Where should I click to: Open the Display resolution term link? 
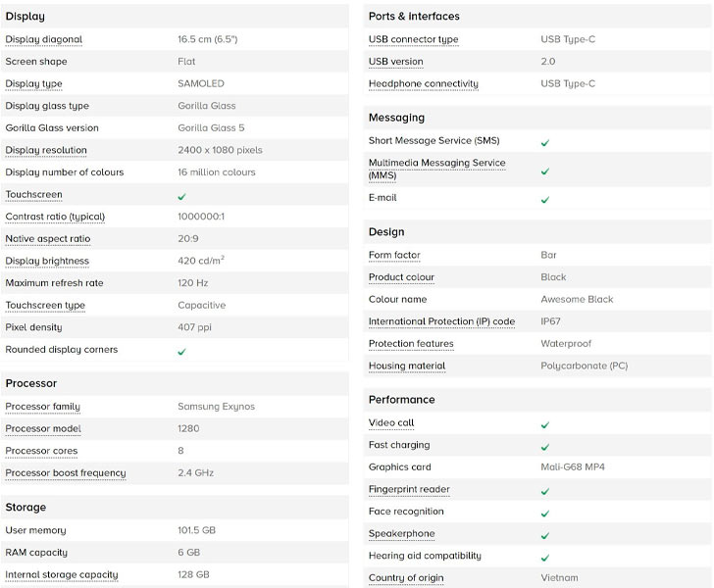[x=46, y=150]
